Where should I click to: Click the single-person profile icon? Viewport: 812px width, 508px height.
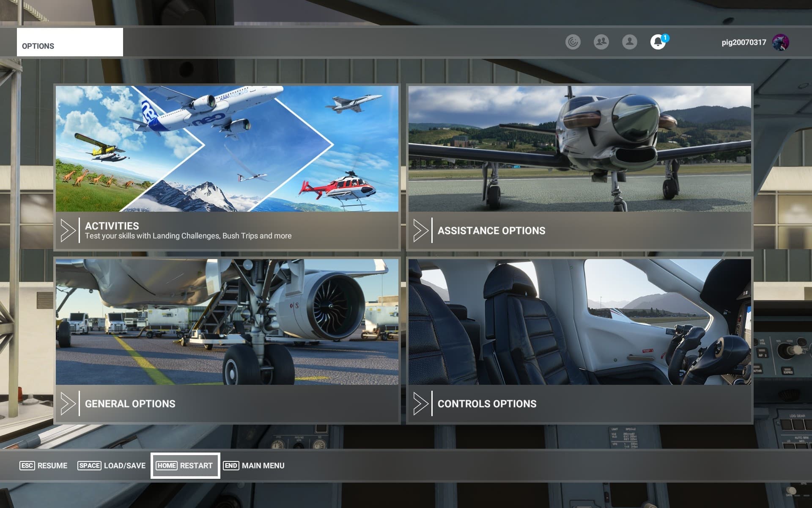click(629, 42)
